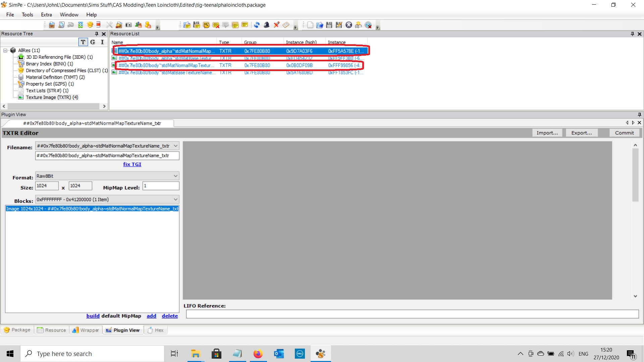Click the fix TGI link
644x362 pixels.
point(132,164)
